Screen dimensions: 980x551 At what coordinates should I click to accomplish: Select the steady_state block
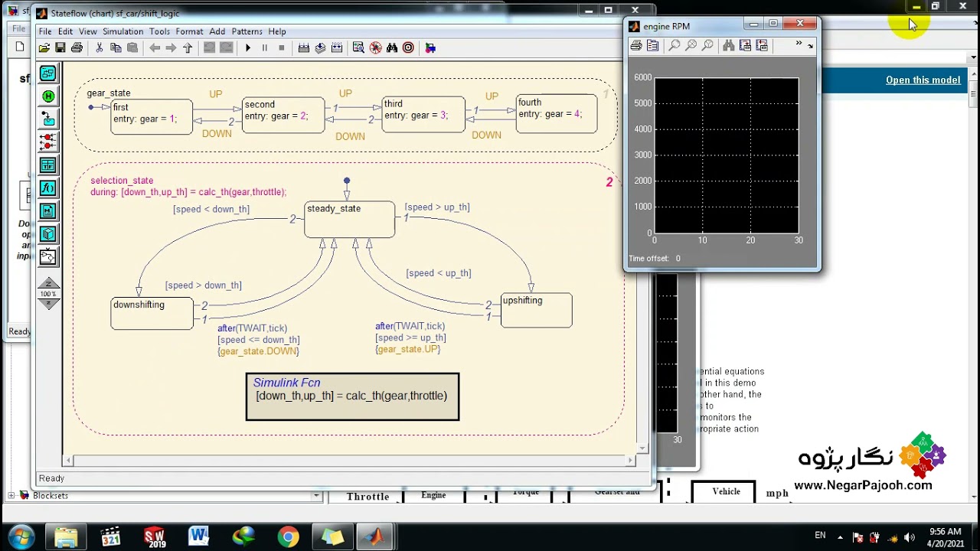[x=349, y=220]
